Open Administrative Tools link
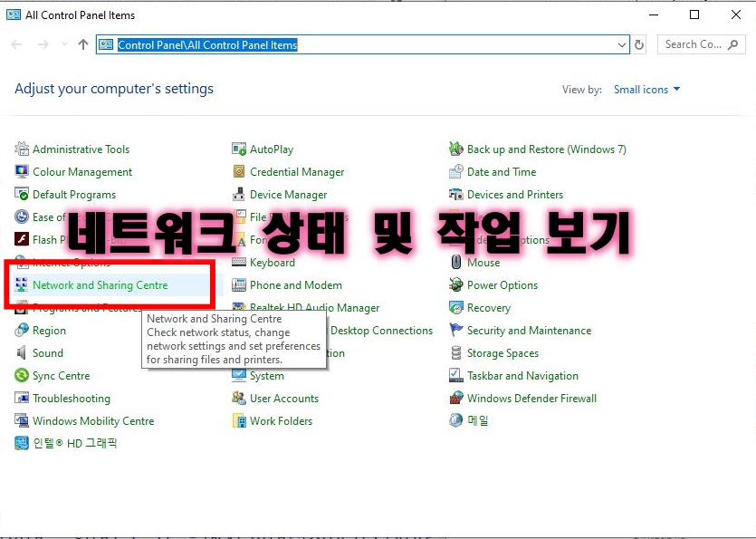 81,149
